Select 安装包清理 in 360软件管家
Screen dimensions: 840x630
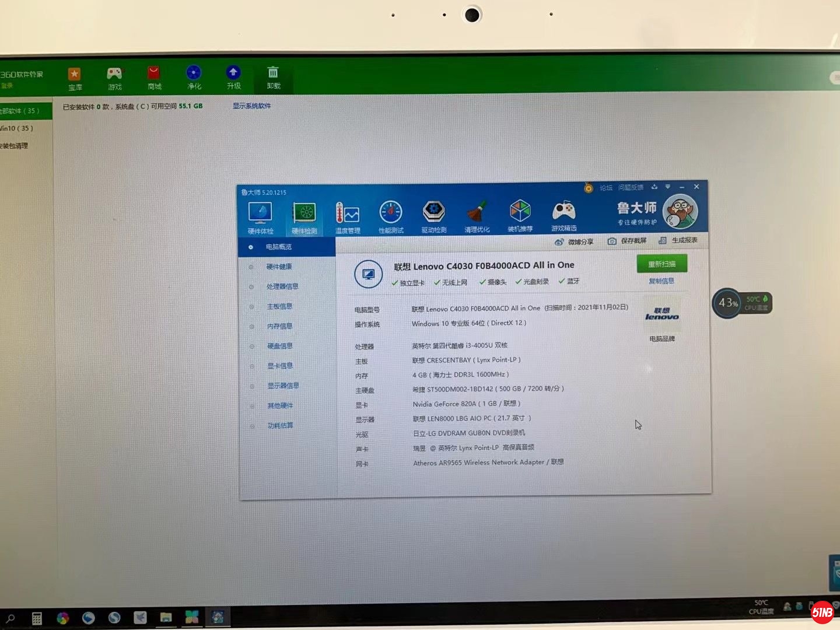[x=14, y=146]
